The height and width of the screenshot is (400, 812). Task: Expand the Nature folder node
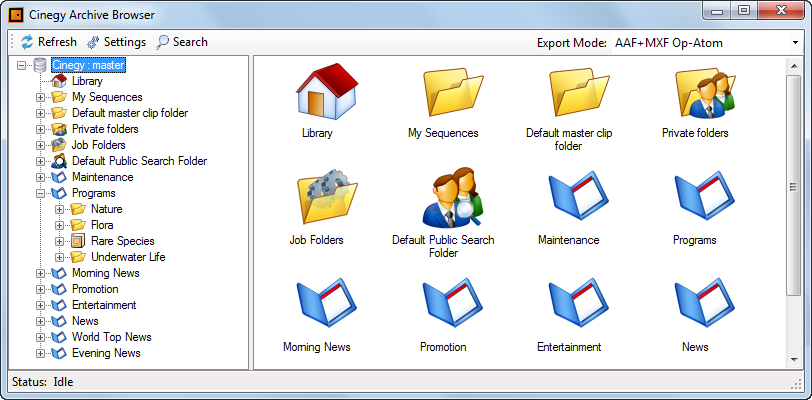[x=60, y=210]
